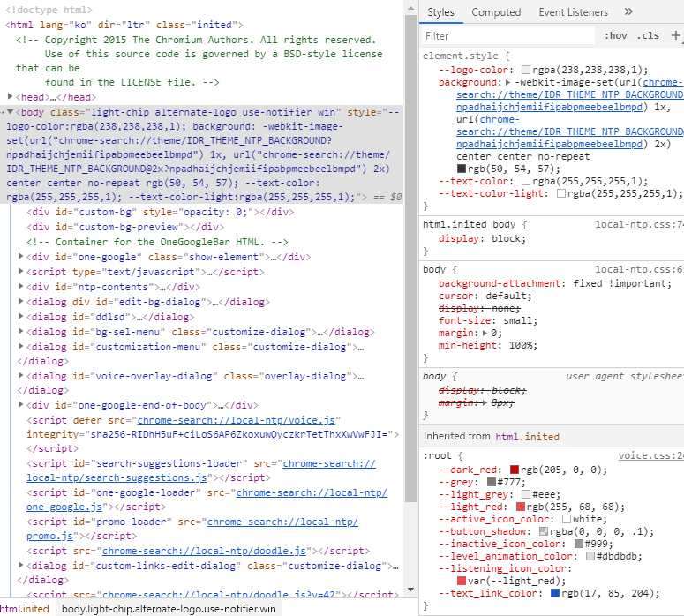Open the search-suggestions.js script link
Viewport: 684px width, 616px height.
point(200,470)
